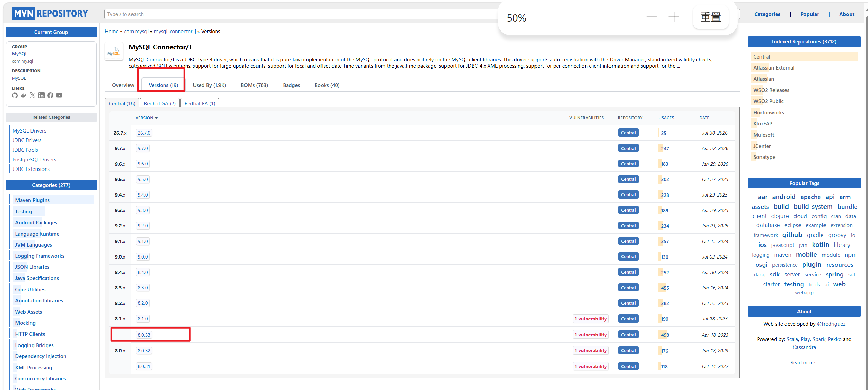Select the Central (16) repository tab
Image resolution: width=868 pixels, height=390 pixels.
(x=122, y=103)
